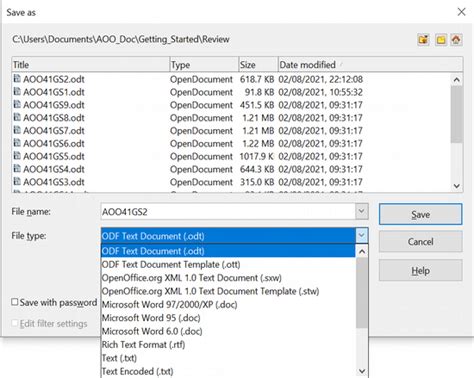Select the AOO41GS2.odt file icon
The image size is (474, 378).
tap(17, 79)
